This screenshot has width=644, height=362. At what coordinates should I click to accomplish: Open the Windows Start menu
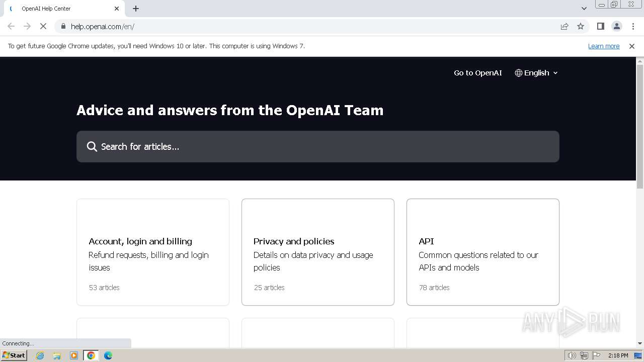(14, 355)
